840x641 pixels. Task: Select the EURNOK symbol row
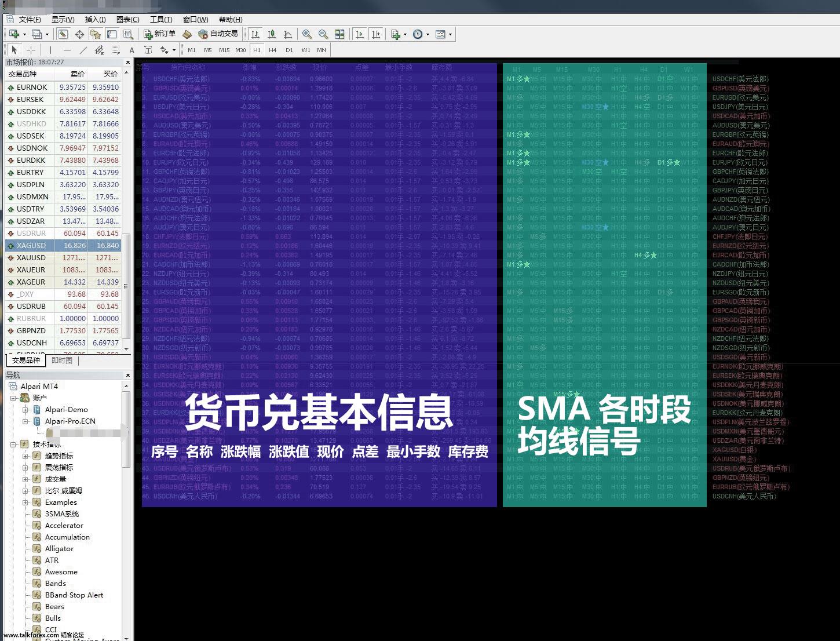[x=63, y=88]
